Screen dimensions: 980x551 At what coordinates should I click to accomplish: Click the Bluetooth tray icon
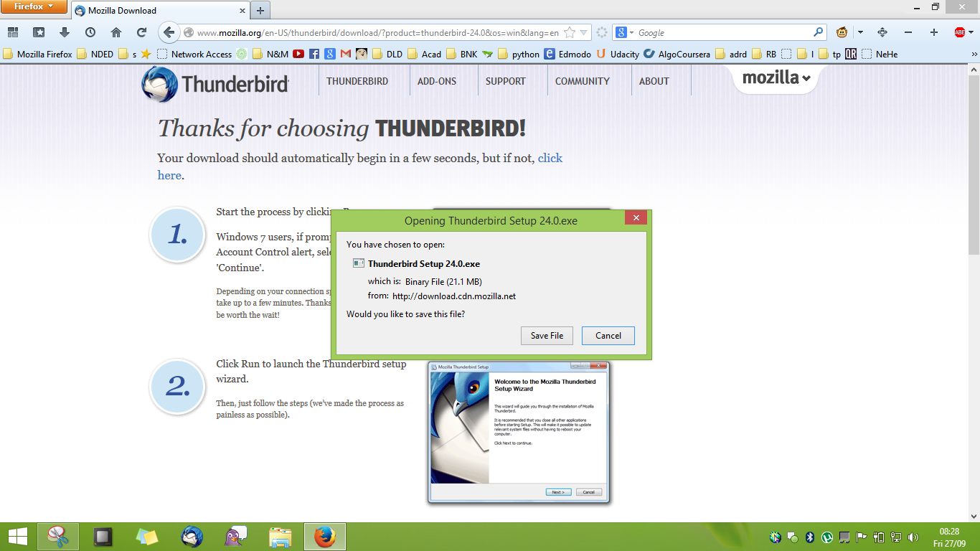pos(810,537)
